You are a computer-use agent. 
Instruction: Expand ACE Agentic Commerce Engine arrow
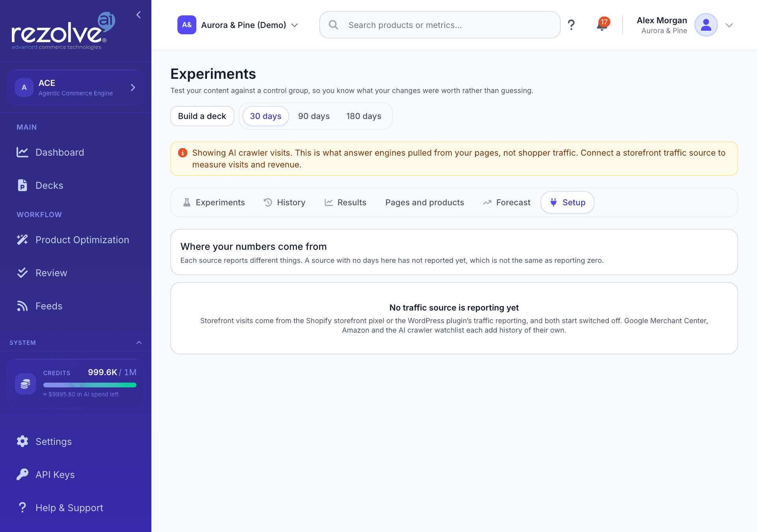[x=133, y=87]
